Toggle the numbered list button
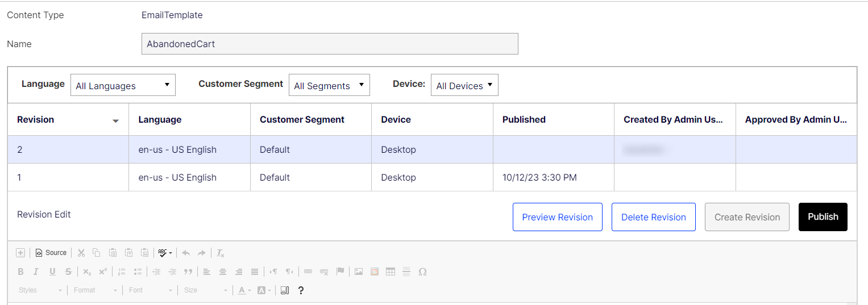The width and height of the screenshot is (868, 305). [121, 271]
